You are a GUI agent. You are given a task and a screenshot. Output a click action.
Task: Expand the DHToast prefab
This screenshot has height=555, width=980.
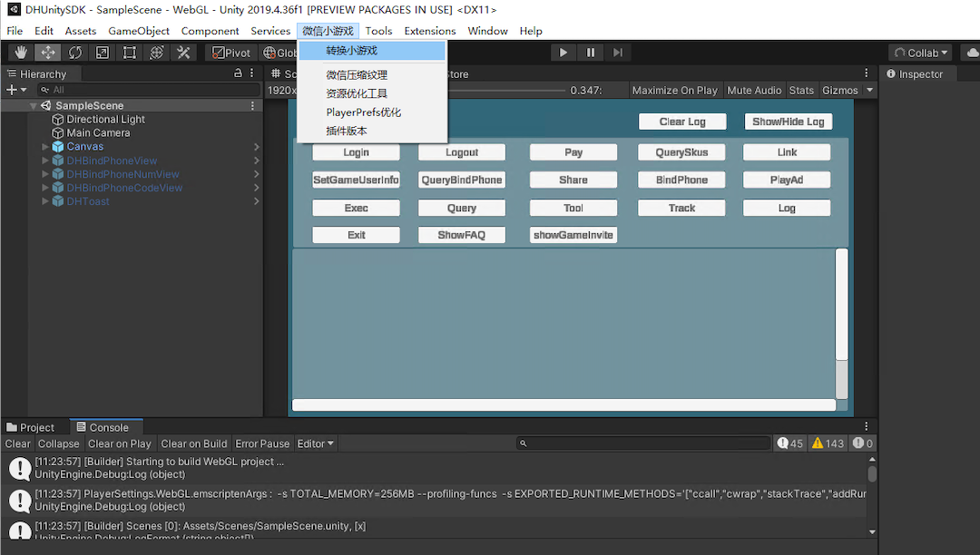[45, 201]
